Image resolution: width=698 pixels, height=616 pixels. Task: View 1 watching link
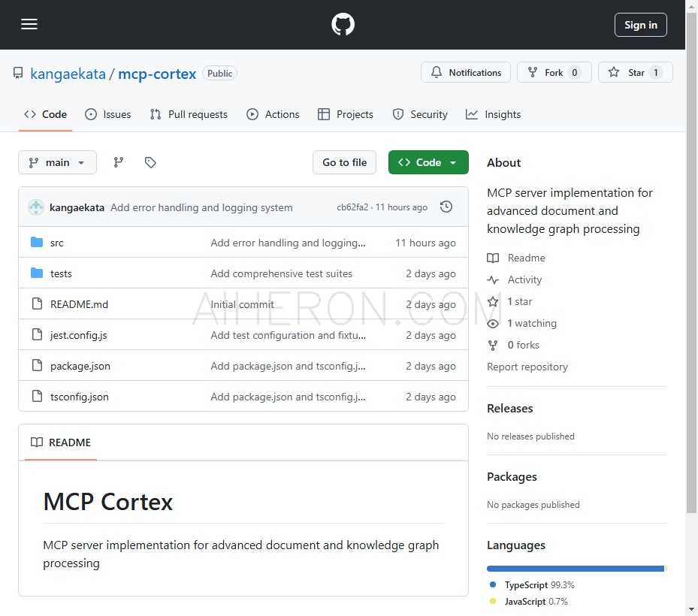521,323
